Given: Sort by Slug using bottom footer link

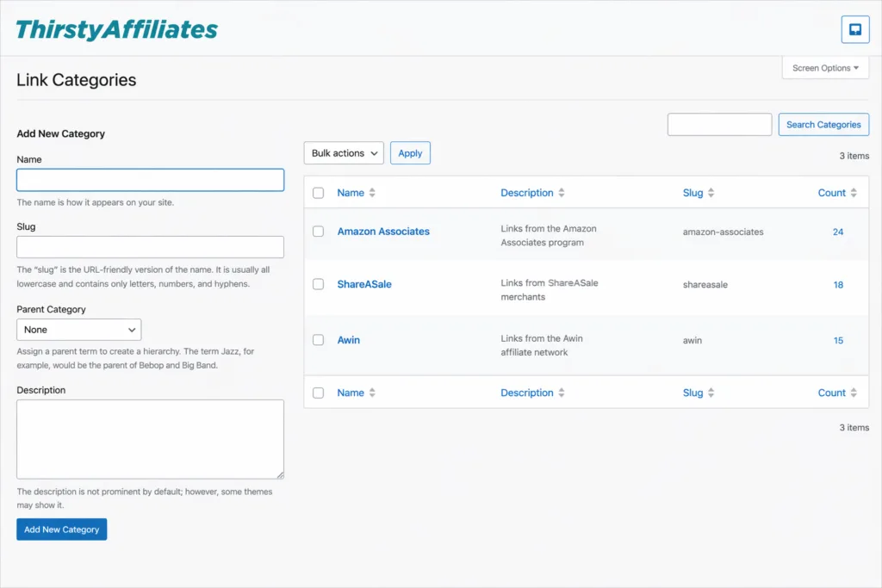Looking at the screenshot, I should tap(693, 393).
